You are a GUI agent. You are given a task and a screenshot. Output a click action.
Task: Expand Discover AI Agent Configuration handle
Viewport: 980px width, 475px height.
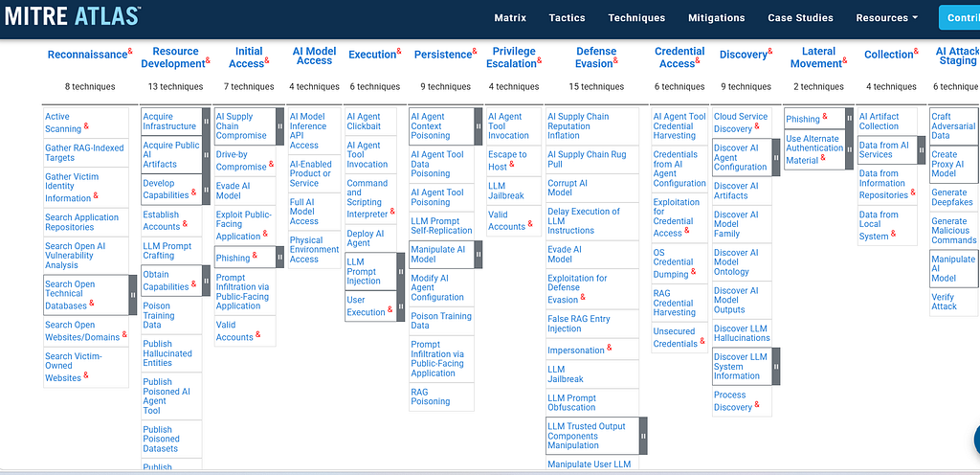(x=775, y=157)
